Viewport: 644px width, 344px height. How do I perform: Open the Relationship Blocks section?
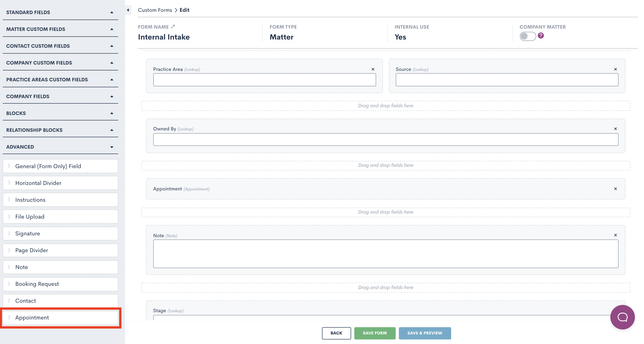tap(112, 130)
